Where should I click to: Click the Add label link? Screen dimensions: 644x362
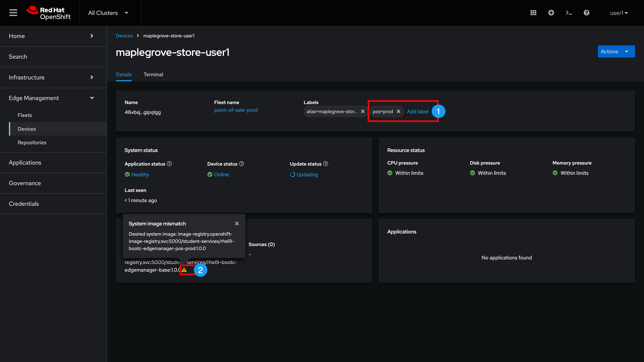point(417,111)
